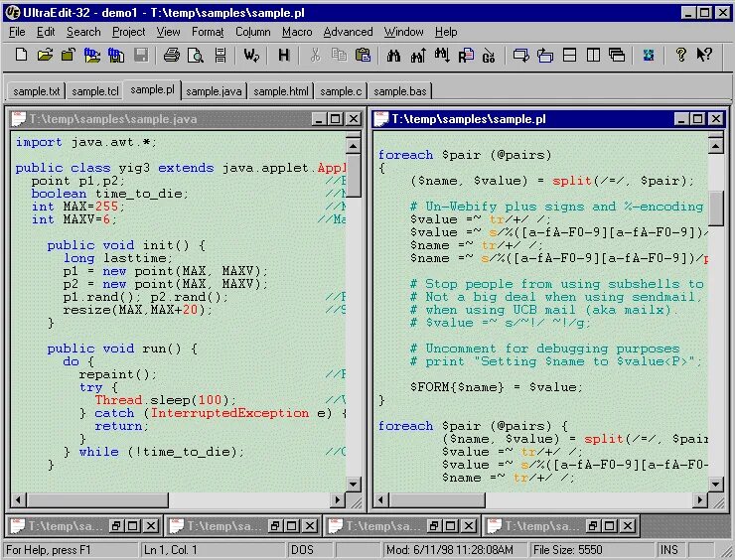The image size is (735, 560).
Task: Click the '$FORM{$name} = $value;' line
Action: coord(497,387)
